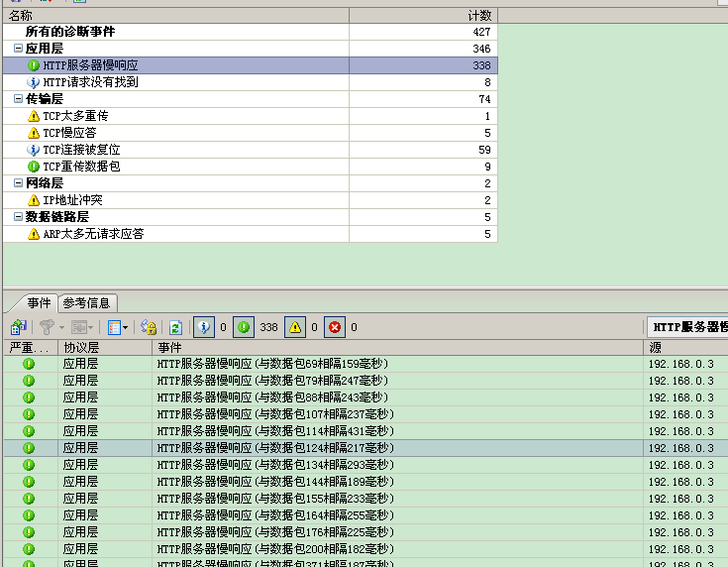The image size is (728, 567).
Task: Collapse the 数据链路层 tree group
Action: coord(18,216)
